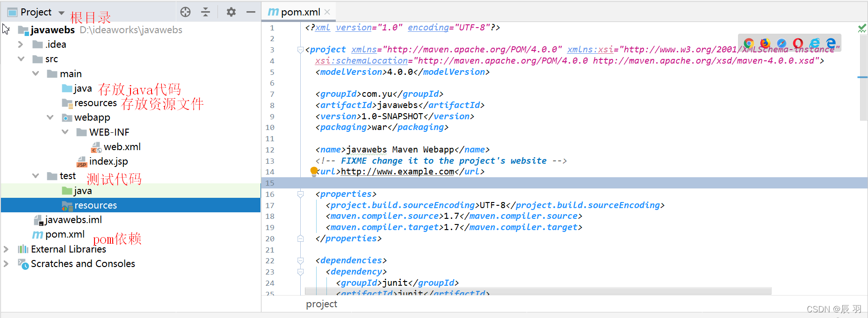
Task: Click the collapse all icon in Project panel
Action: (205, 12)
